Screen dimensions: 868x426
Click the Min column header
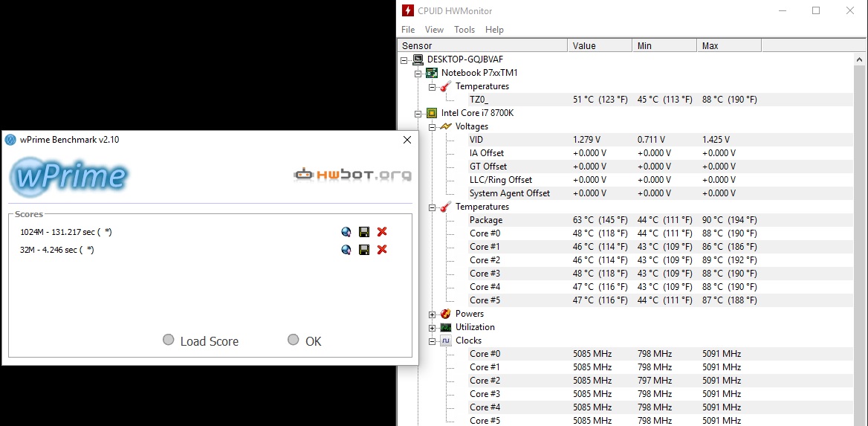click(665, 45)
